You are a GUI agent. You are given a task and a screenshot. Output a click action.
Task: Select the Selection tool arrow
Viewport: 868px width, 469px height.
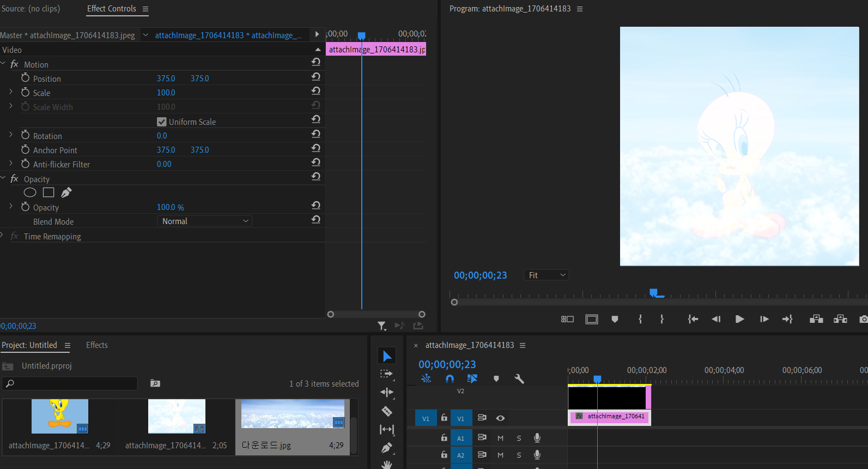(387, 356)
